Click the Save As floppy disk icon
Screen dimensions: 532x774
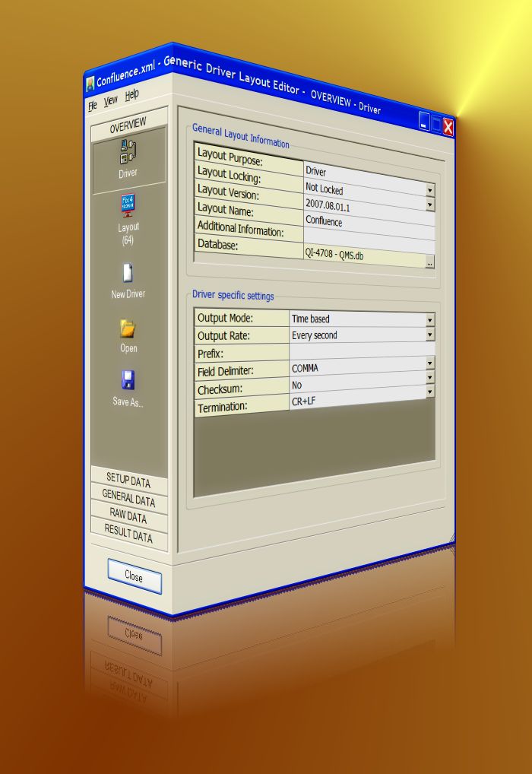point(128,381)
